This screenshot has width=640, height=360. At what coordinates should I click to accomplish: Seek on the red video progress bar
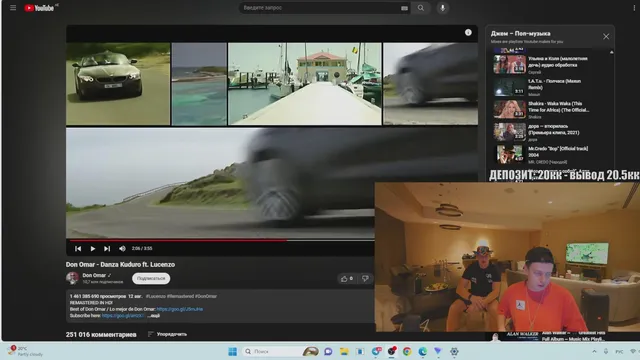220,240
